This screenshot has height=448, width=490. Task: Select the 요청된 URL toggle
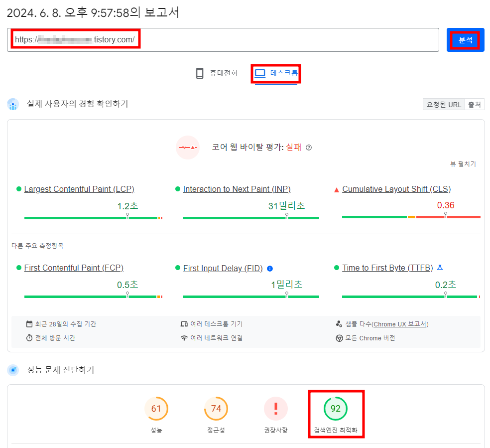point(443,104)
